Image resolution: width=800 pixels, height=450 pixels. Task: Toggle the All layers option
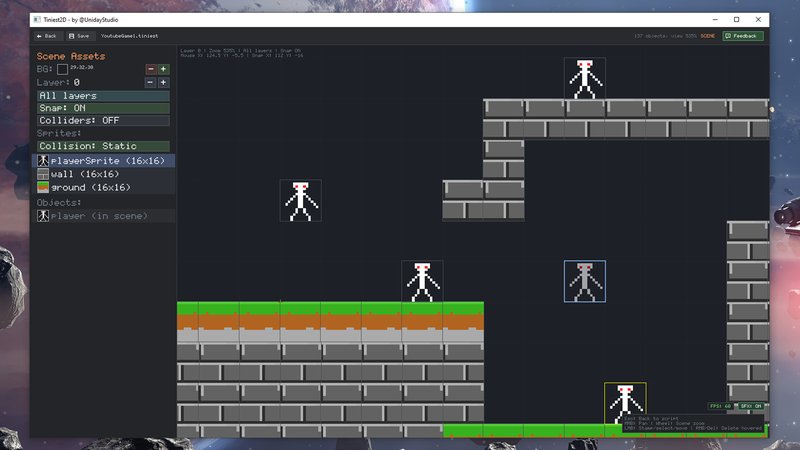tap(103, 95)
